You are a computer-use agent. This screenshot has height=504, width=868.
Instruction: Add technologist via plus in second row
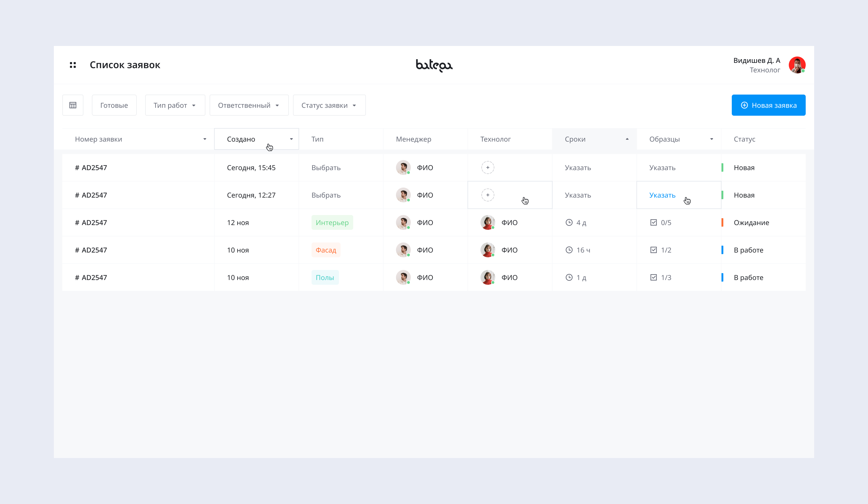(x=487, y=195)
